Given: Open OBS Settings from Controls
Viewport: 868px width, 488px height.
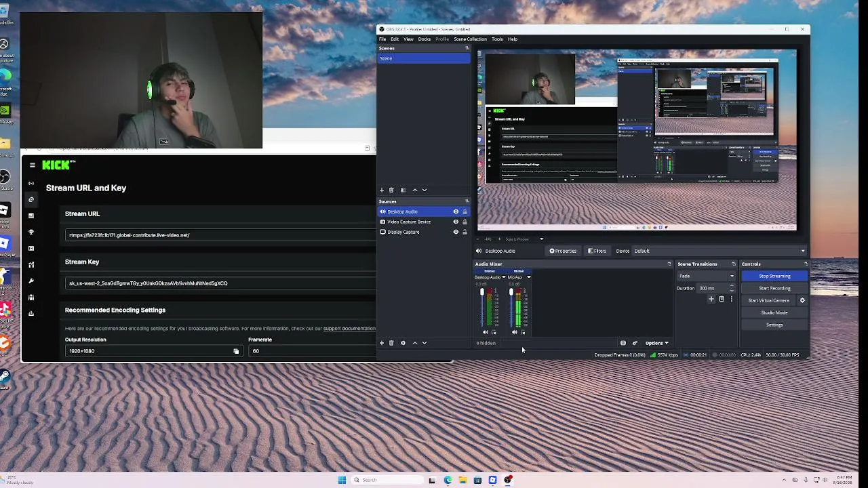Looking at the screenshot, I should pyautogui.click(x=774, y=325).
